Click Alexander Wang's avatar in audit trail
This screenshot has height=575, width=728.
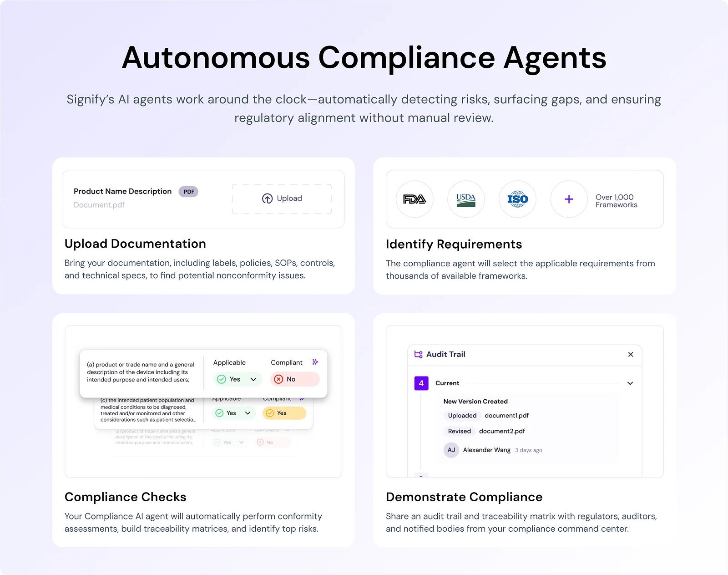click(450, 450)
